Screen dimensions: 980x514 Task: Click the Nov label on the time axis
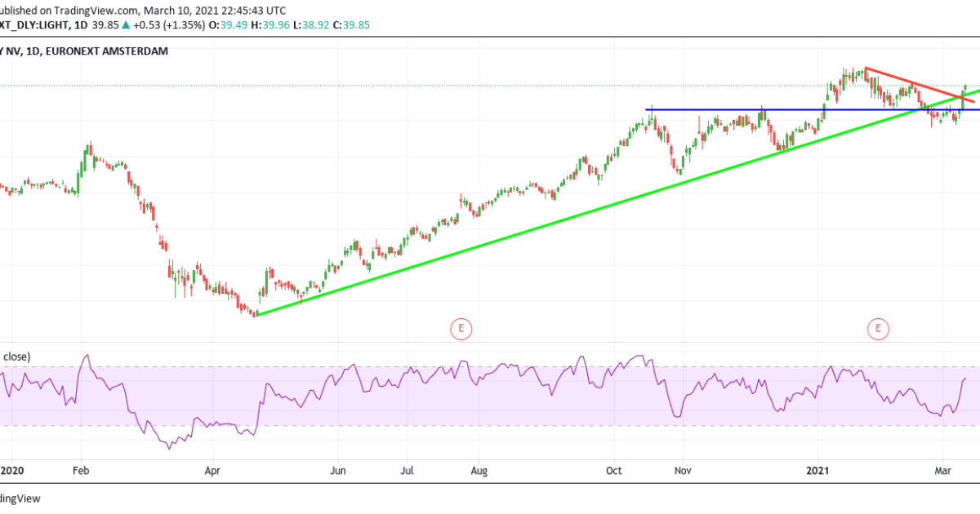[684, 471]
